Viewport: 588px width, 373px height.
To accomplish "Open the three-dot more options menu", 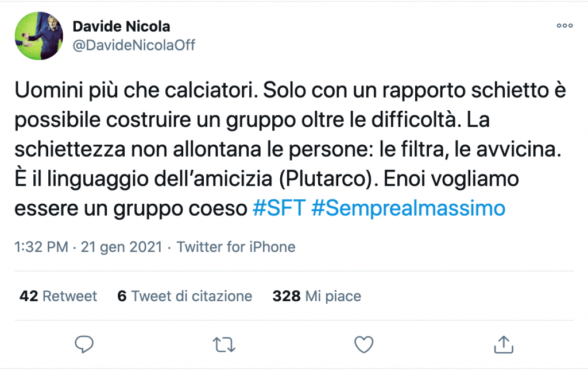I will point(564,26).
